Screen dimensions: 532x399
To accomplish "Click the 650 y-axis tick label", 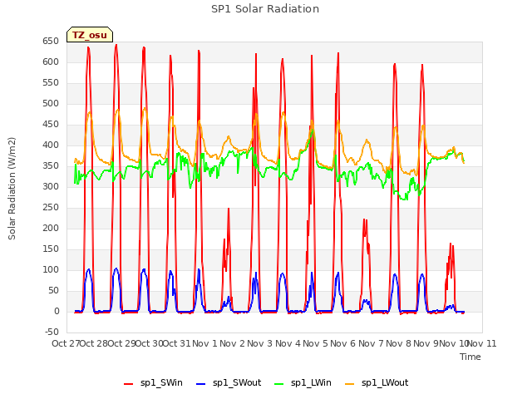I will click(x=51, y=42).
